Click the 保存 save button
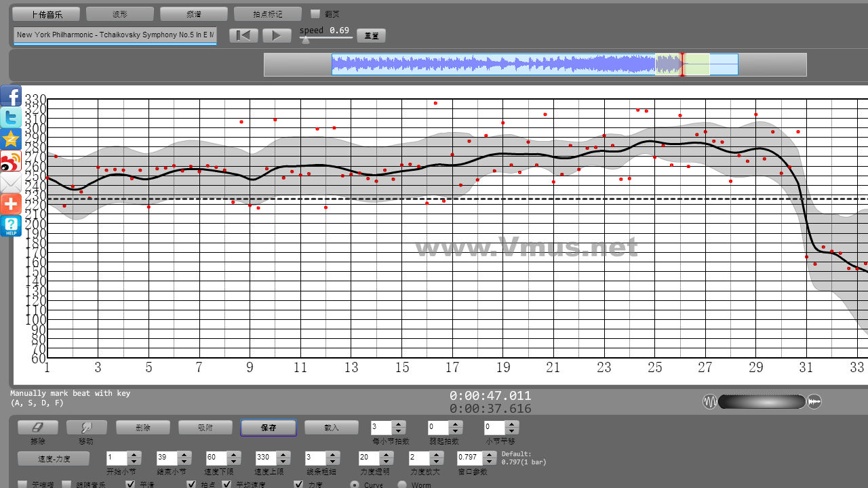The height and width of the screenshot is (488, 868). (x=269, y=428)
